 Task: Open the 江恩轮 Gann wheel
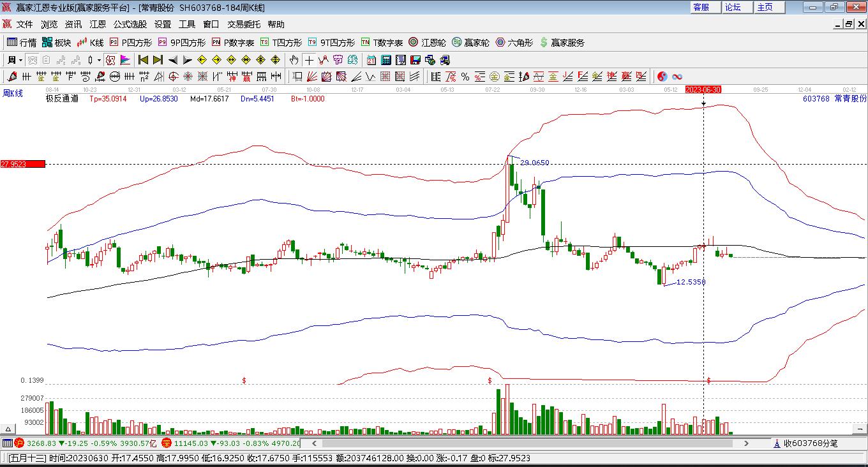point(428,43)
